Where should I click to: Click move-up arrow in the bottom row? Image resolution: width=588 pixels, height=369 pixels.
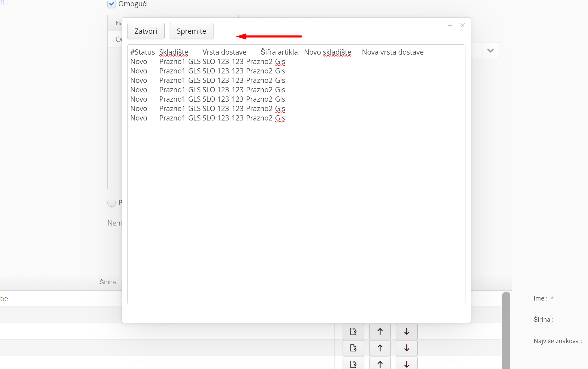(x=380, y=364)
